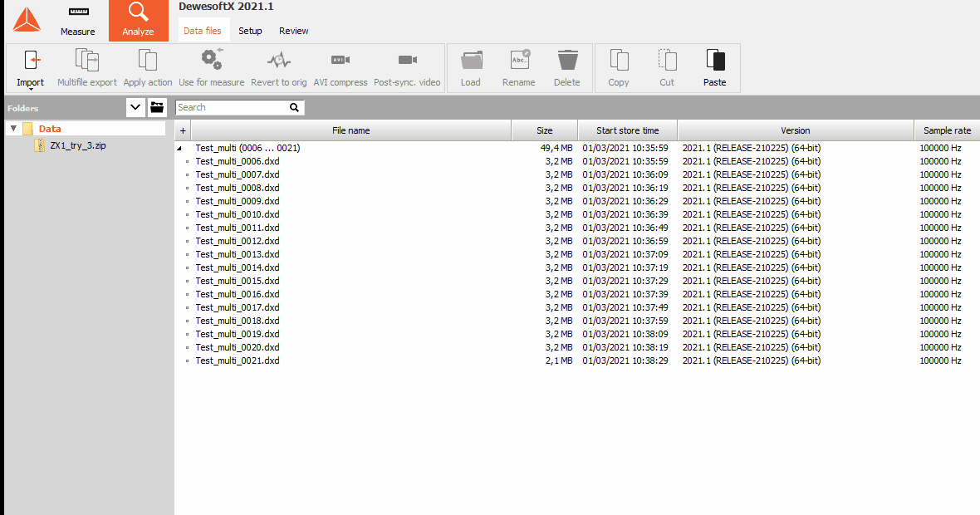Click the Dewesoft orange triangle logo
The height and width of the screenshot is (515, 980).
[x=27, y=20]
